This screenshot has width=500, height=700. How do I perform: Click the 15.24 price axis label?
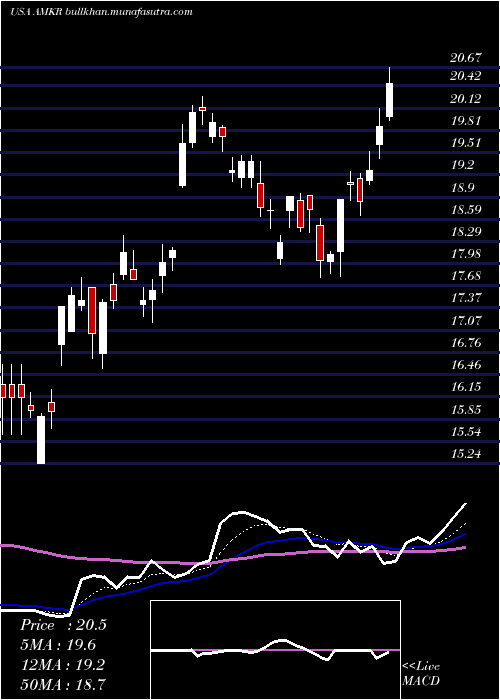tap(466, 454)
